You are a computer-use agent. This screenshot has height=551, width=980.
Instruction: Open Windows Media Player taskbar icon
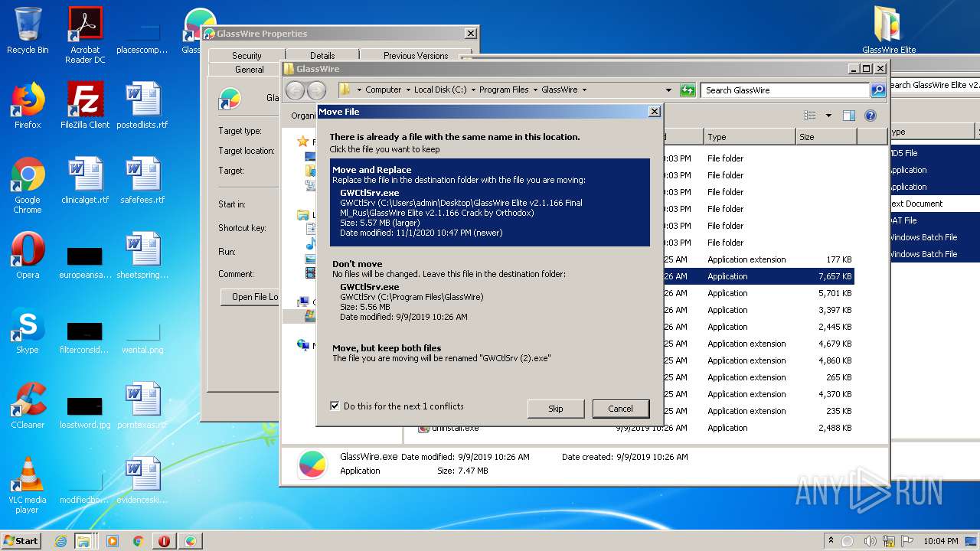113,541
